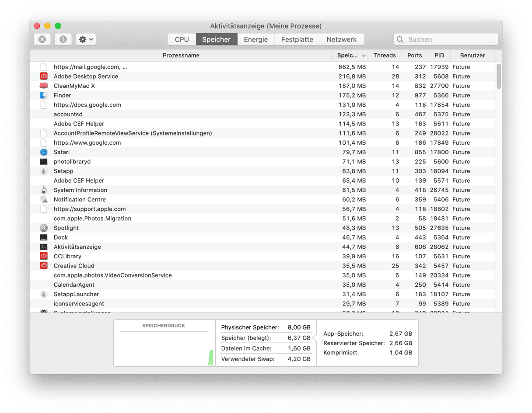
Task: Click the Dateien im Cache entry
Action: tap(266, 348)
